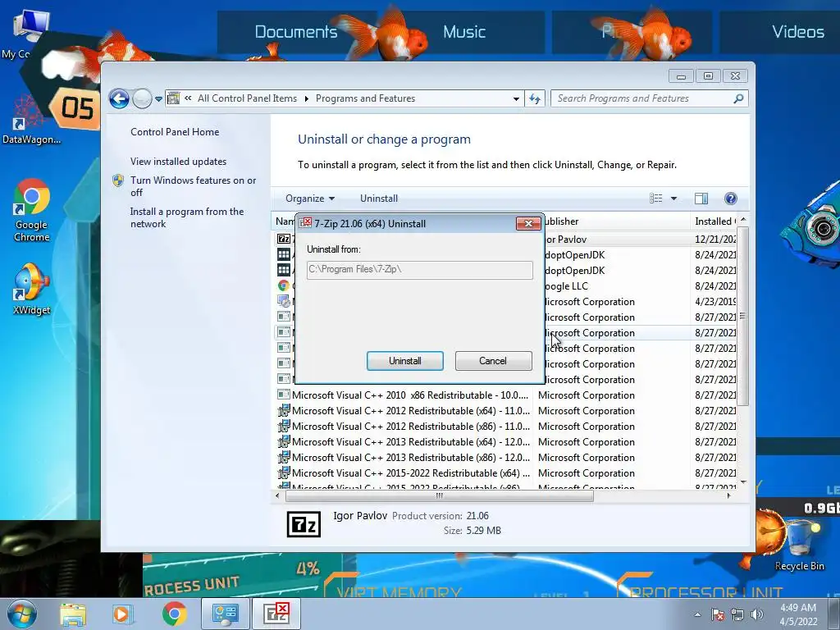Open the Documents desktop widget tab

point(296,32)
